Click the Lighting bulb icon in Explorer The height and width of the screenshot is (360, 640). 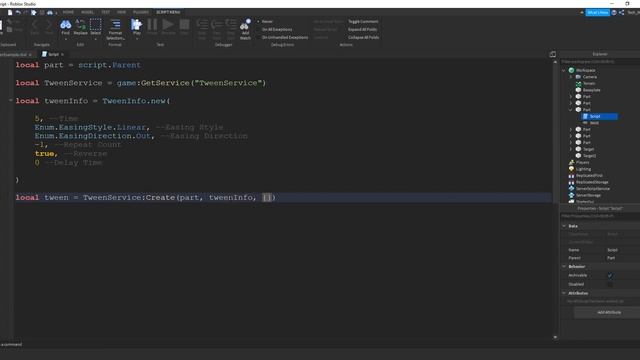coord(571,169)
